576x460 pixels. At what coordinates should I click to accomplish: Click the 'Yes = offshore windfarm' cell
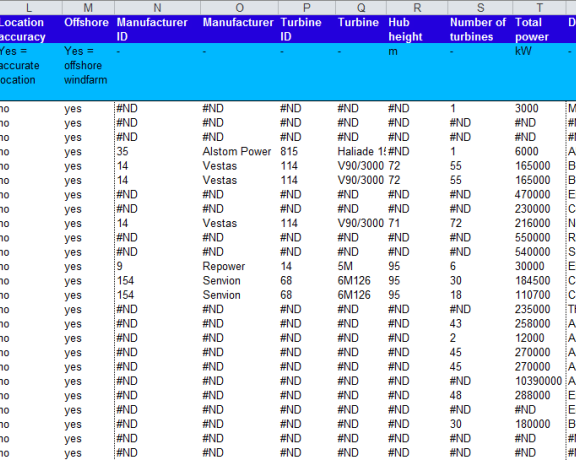click(x=88, y=72)
